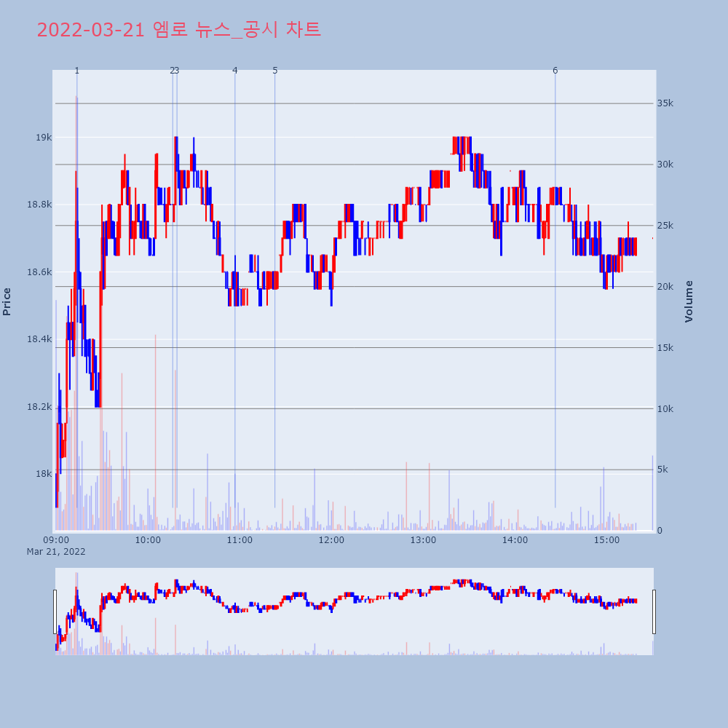728x728 pixels.
Task: Click the '18.4k' price axis label
Action: [x=39, y=339]
